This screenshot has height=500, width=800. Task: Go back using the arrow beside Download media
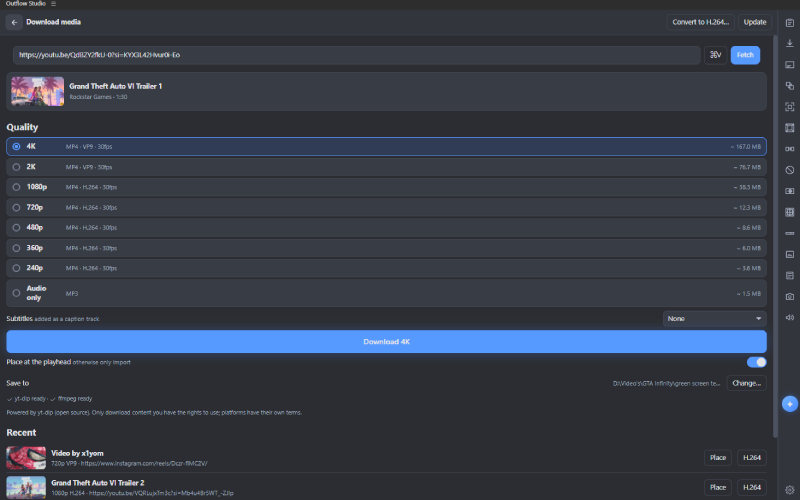coord(14,22)
